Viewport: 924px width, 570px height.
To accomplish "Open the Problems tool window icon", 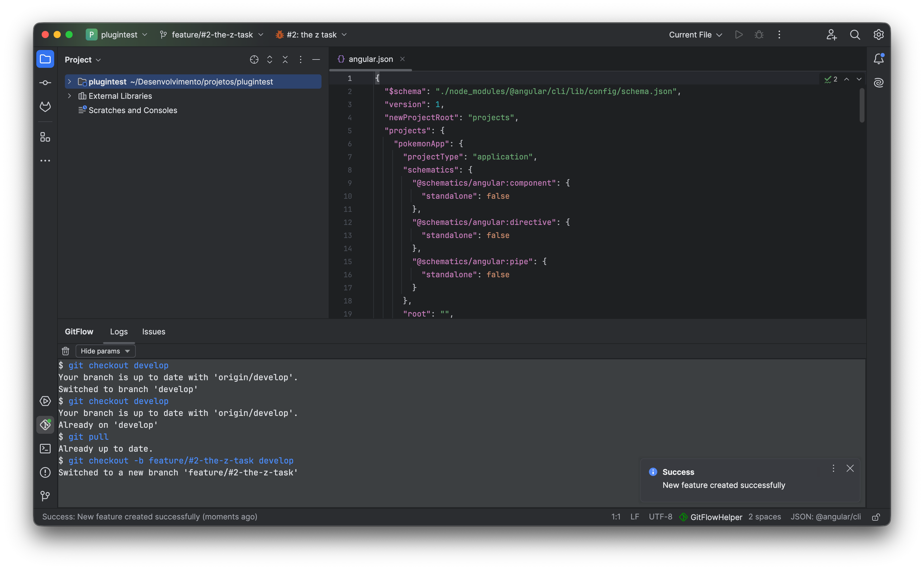I will point(45,472).
